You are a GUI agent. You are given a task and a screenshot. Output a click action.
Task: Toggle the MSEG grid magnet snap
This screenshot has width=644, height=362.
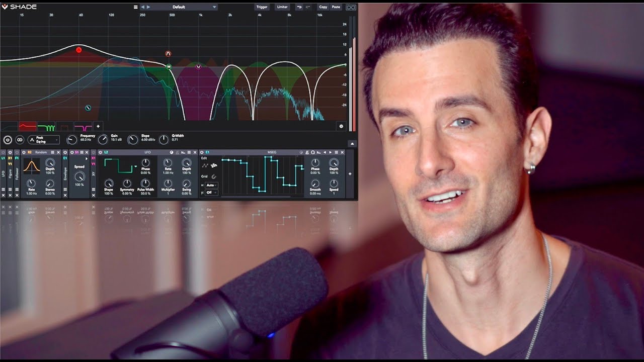point(214,176)
